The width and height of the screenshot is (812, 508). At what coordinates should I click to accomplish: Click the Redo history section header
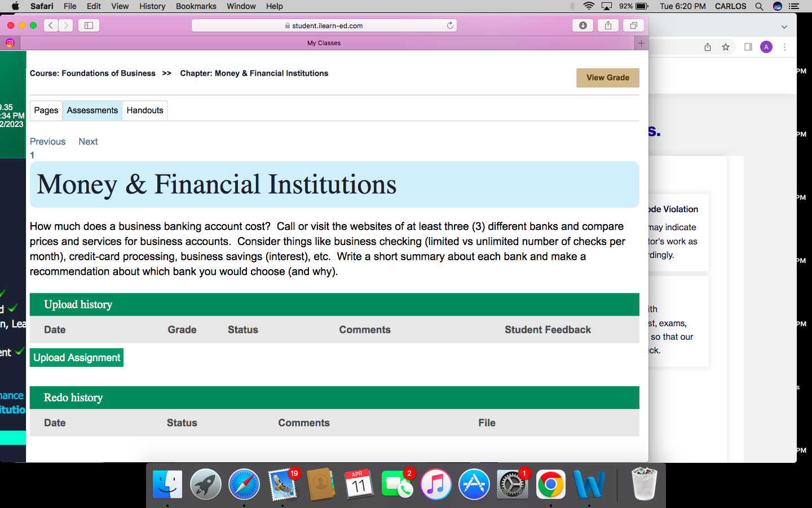pyautogui.click(x=334, y=398)
